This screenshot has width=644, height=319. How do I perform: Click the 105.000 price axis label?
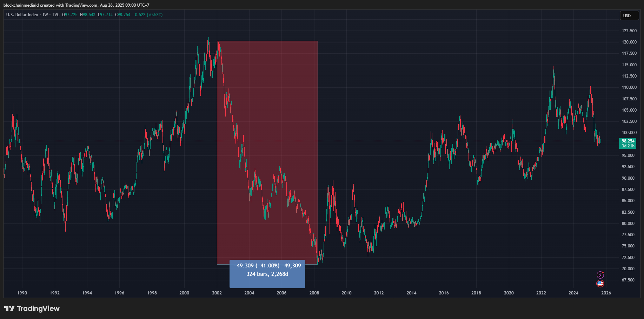(629, 110)
